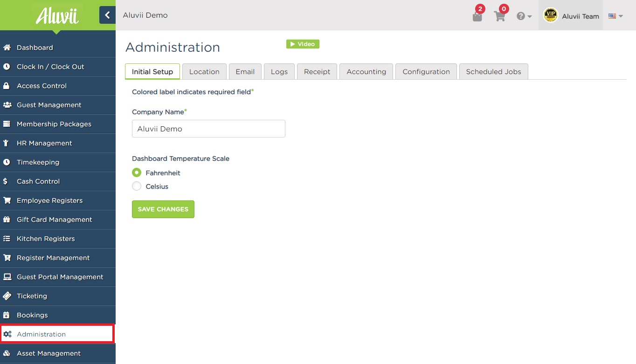Click the Administration gears icon
Viewport: 636px width, 364px height.
pos(7,334)
